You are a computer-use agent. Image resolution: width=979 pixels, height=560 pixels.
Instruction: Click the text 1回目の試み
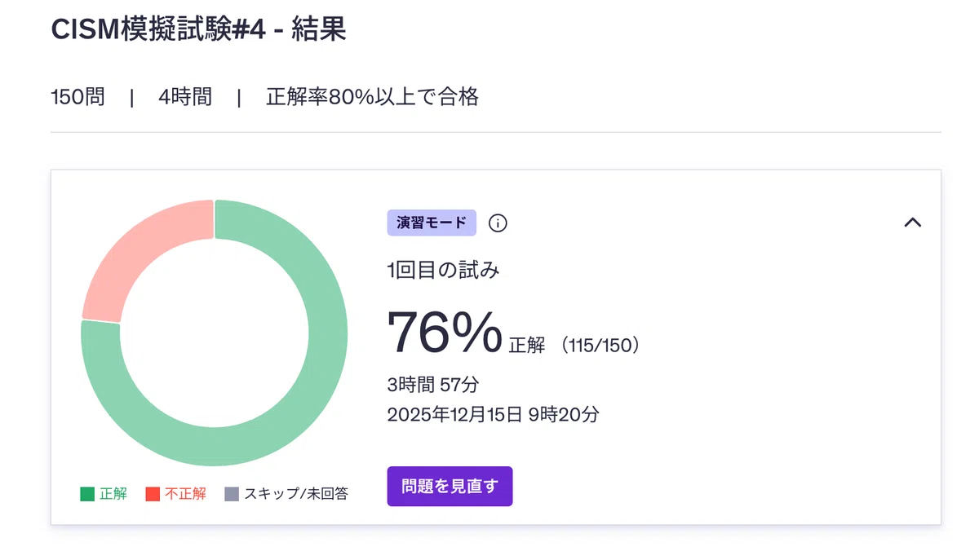pos(441,271)
